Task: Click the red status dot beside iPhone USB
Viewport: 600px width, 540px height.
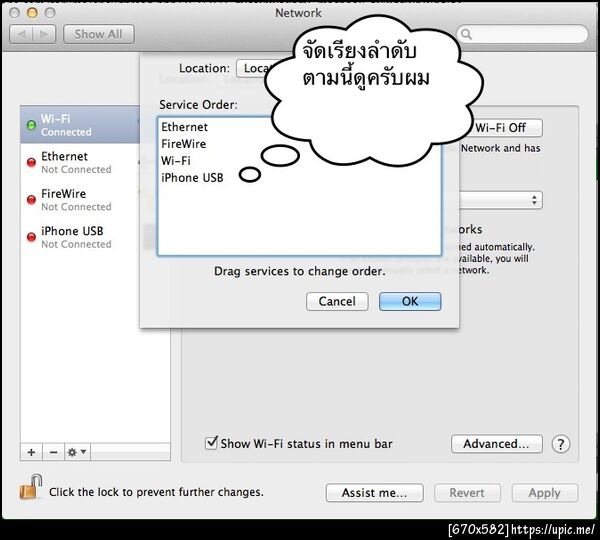Action: [31, 237]
